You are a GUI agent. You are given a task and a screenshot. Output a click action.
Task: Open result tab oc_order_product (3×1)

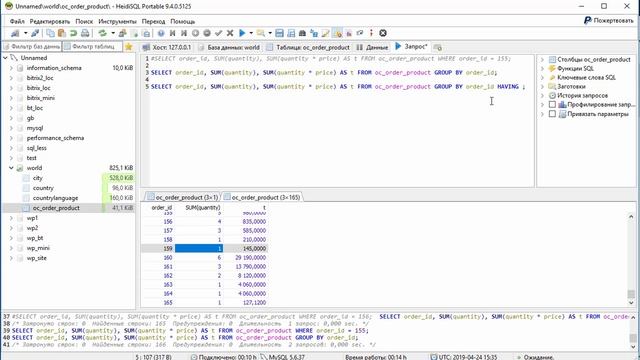tap(182, 197)
